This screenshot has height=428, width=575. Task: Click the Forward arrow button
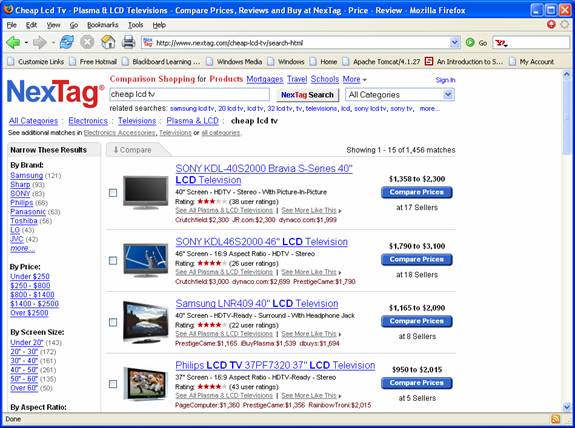[40, 43]
